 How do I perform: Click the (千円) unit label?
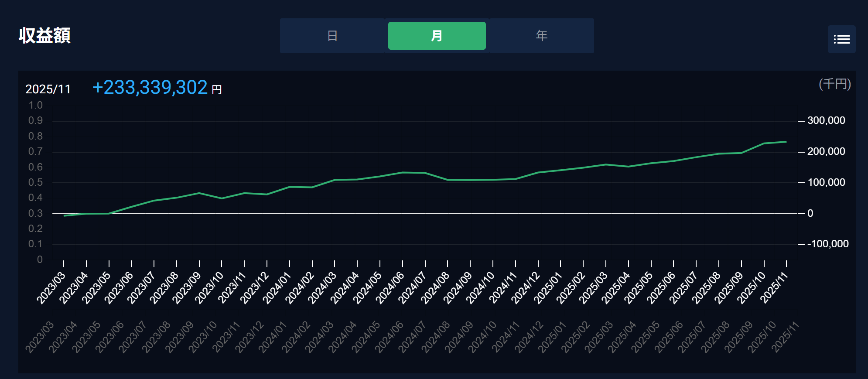coord(834,84)
